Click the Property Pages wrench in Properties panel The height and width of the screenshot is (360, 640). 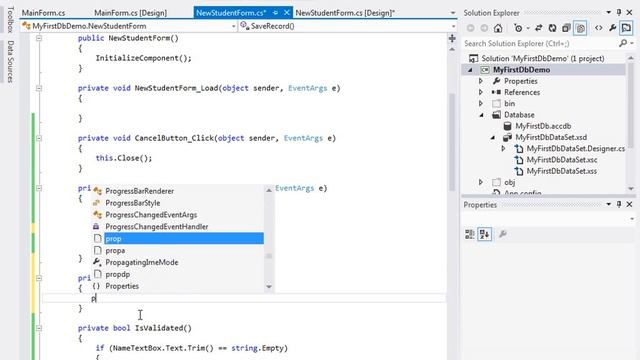503,234
